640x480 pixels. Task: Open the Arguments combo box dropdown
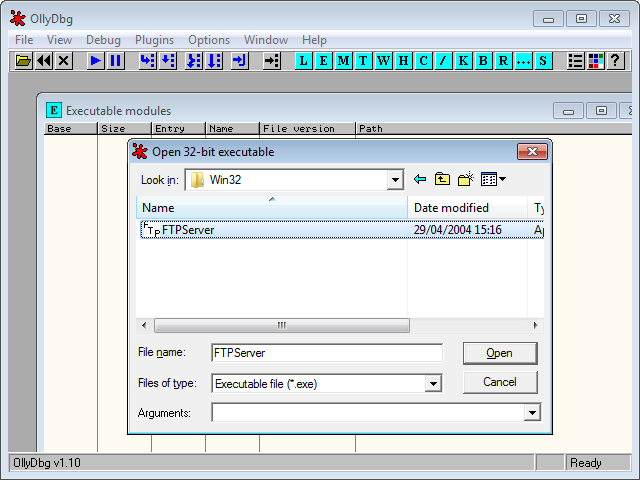coord(532,412)
